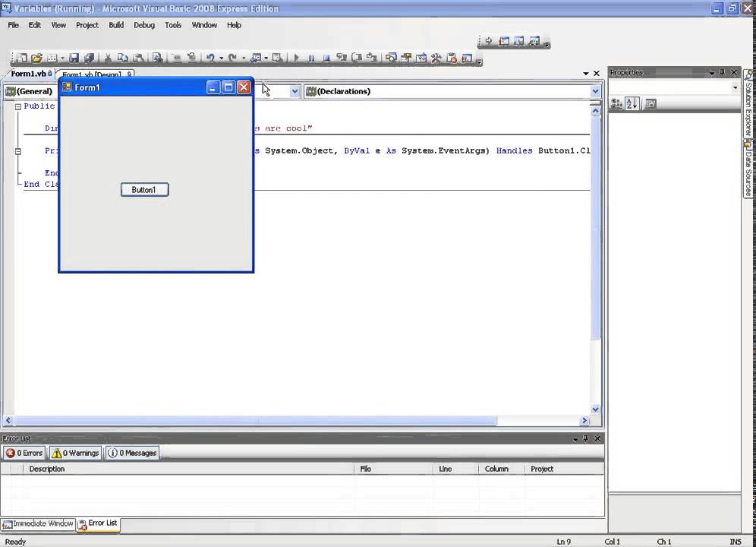This screenshot has width=756, height=547.
Task: Open the Add New Item dropdown arrow
Action: point(62,58)
